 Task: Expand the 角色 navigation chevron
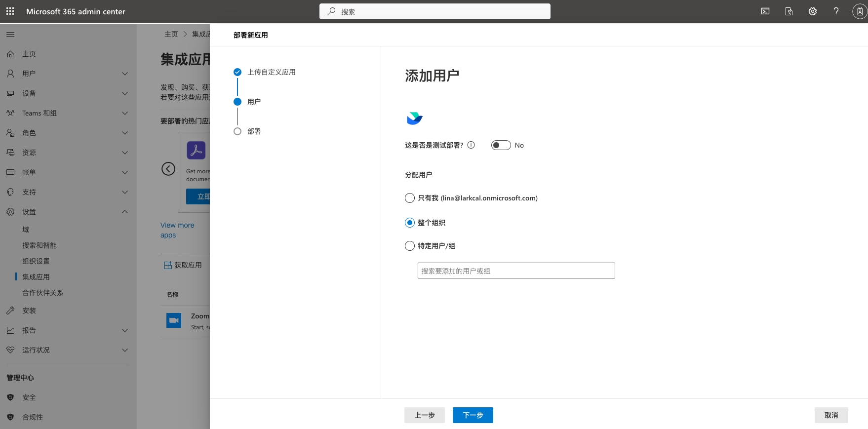[x=125, y=133]
